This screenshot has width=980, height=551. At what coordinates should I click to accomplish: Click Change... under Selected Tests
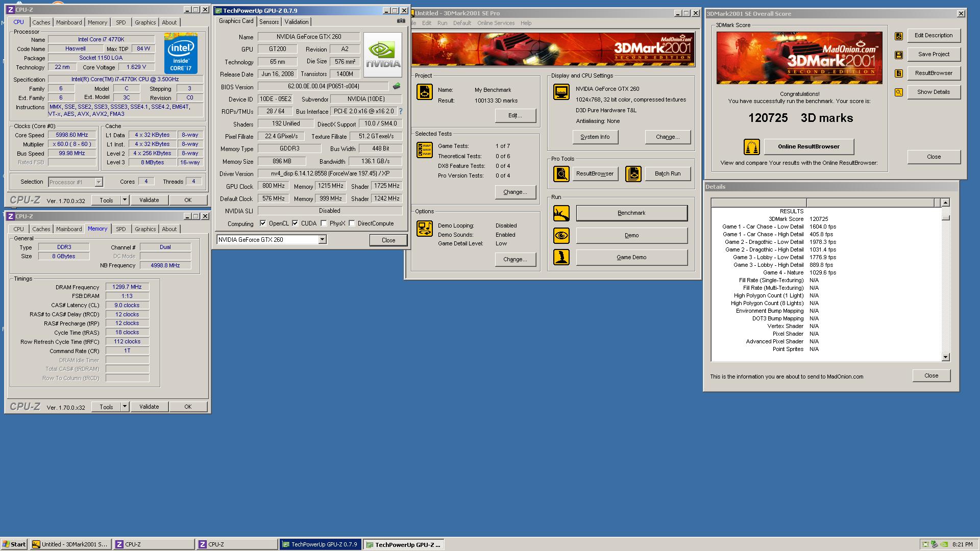[x=515, y=192]
